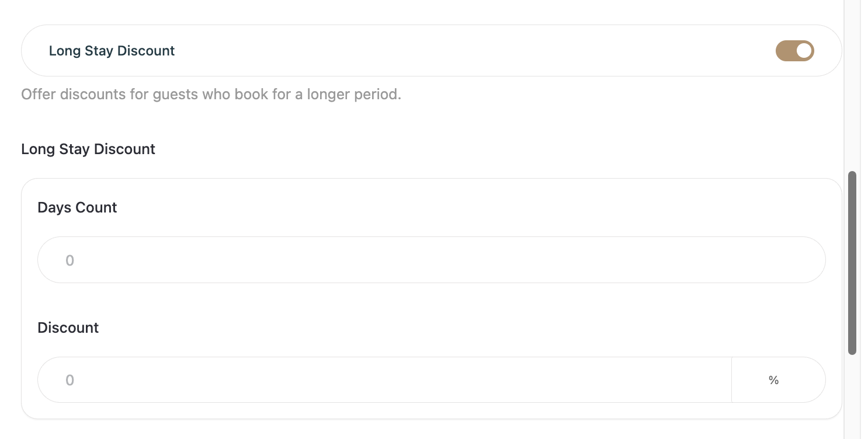The height and width of the screenshot is (439, 868).
Task: Click the vertical scrollbar thumb
Action: pyautogui.click(x=852, y=263)
